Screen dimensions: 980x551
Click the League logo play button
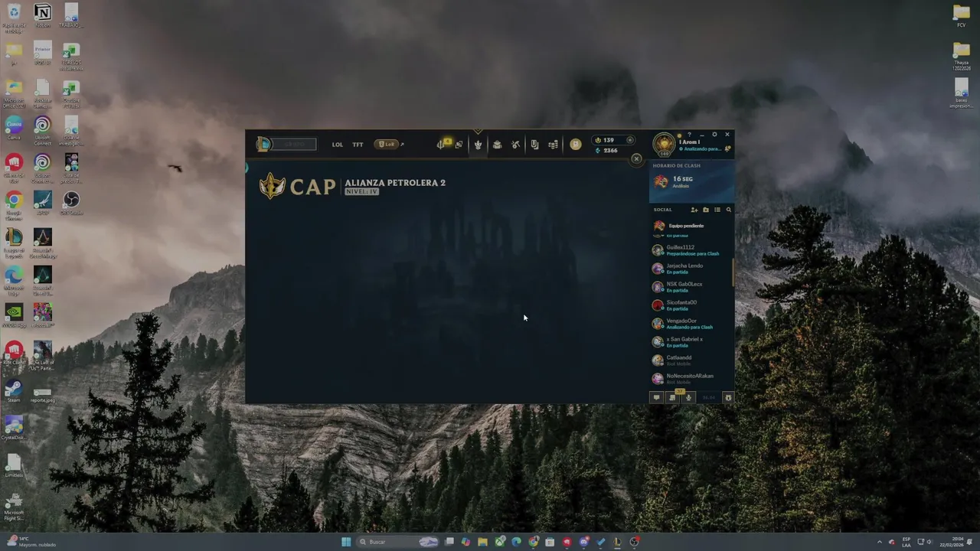[x=263, y=144]
